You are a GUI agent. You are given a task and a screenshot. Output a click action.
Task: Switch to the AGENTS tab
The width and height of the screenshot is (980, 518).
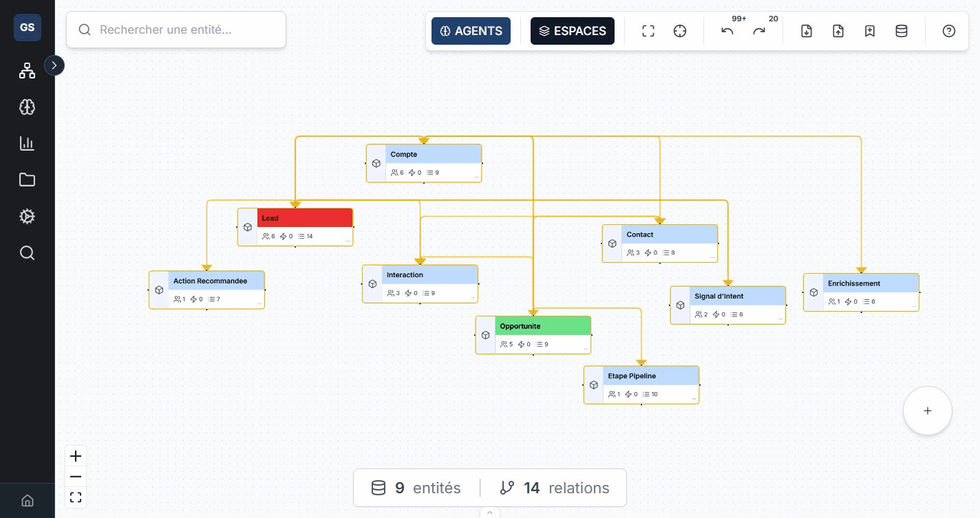click(x=471, y=31)
